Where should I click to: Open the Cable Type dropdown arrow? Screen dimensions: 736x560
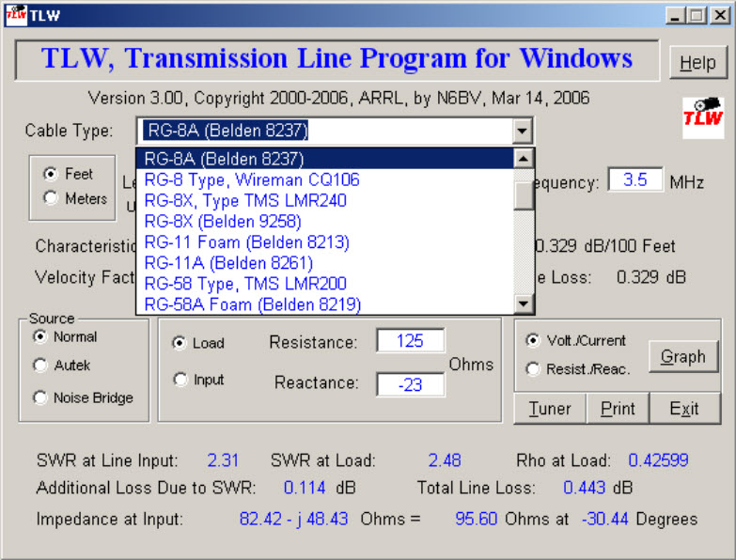(x=522, y=131)
